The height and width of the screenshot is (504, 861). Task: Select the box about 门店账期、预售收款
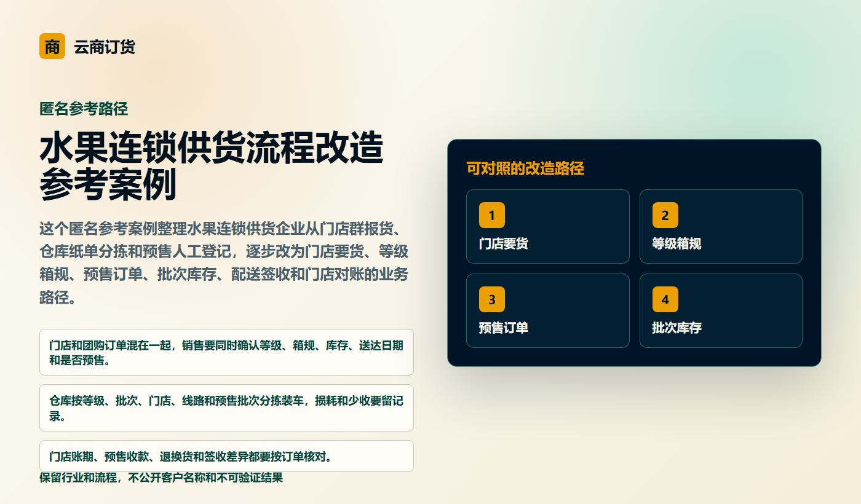click(x=226, y=456)
